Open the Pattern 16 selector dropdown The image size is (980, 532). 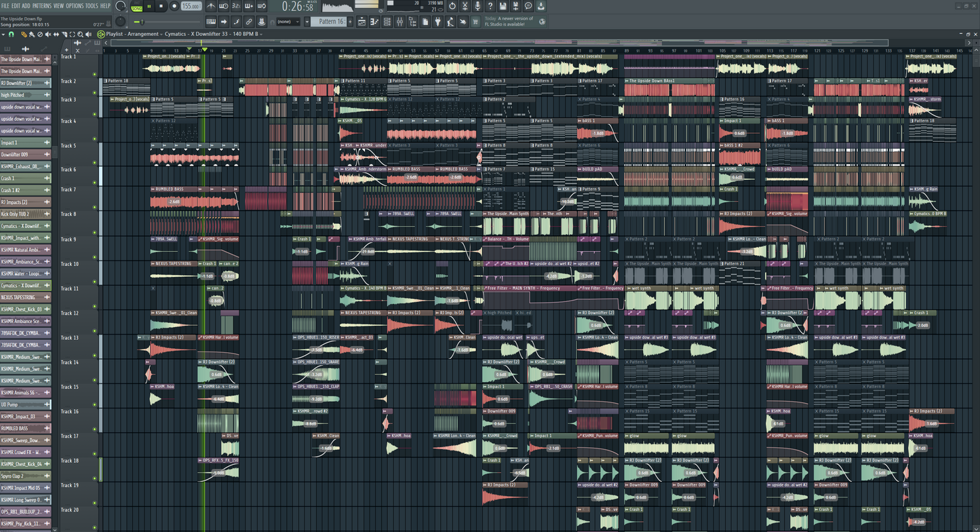pos(306,21)
